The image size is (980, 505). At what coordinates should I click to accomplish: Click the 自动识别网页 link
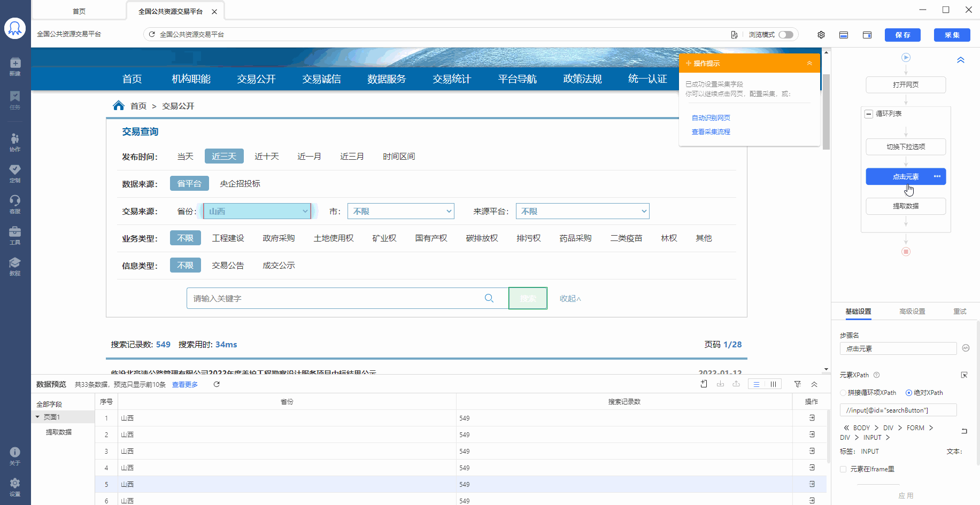[x=711, y=118]
